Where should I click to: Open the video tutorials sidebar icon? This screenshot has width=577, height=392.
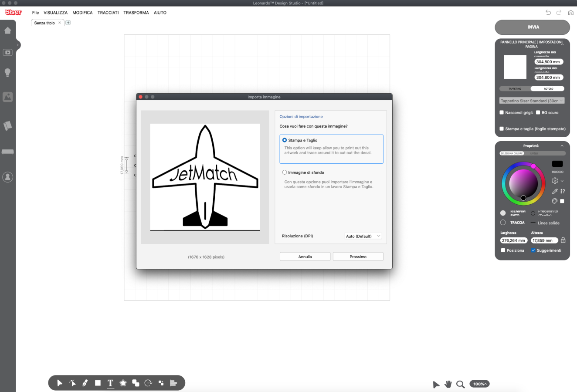click(x=7, y=52)
